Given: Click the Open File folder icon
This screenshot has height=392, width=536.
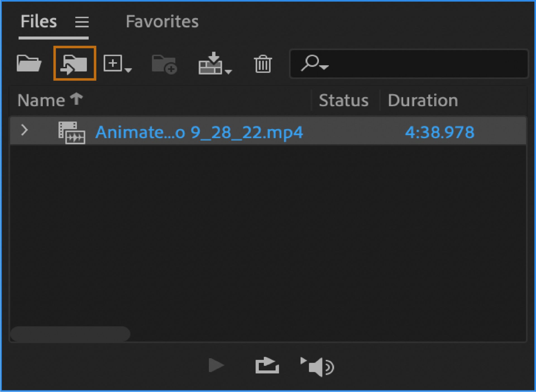Looking at the screenshot, I should pyautogui.click(x=29, y=64).
